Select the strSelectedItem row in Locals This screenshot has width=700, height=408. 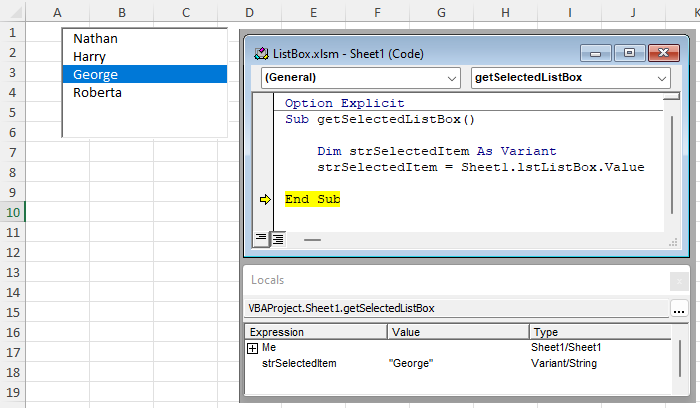click(300, 363)
